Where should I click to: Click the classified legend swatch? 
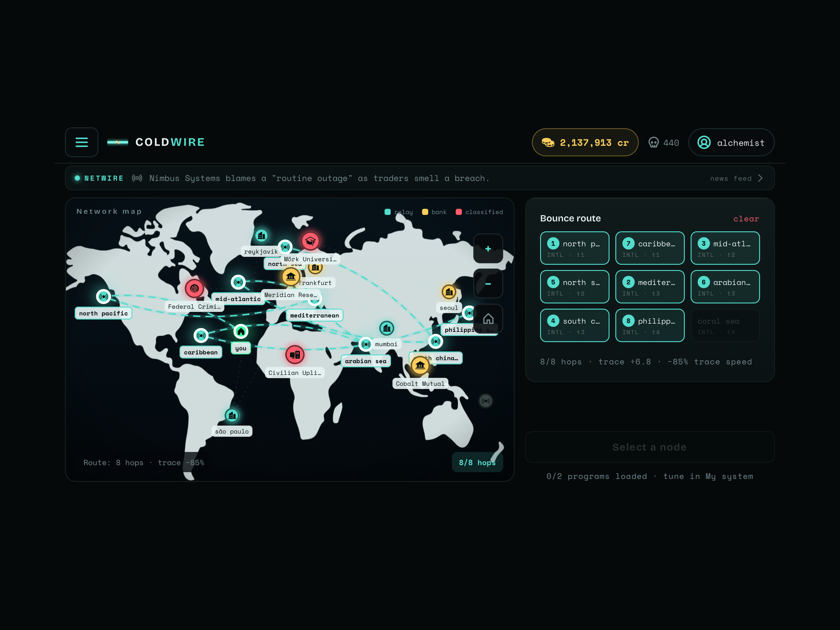point(459,212)
